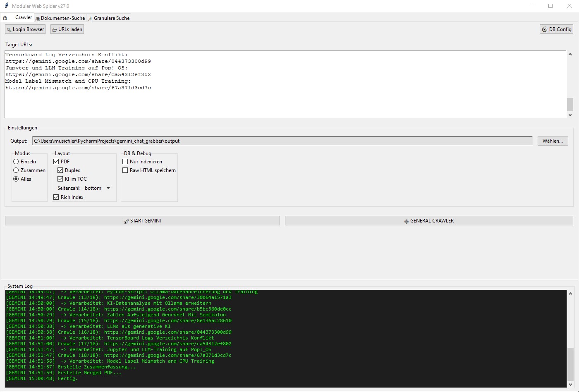Image resolution: width=579 pixels, height=392 pixels.
Task: Open the Granulare Suche tab
Action: point(109,18)
